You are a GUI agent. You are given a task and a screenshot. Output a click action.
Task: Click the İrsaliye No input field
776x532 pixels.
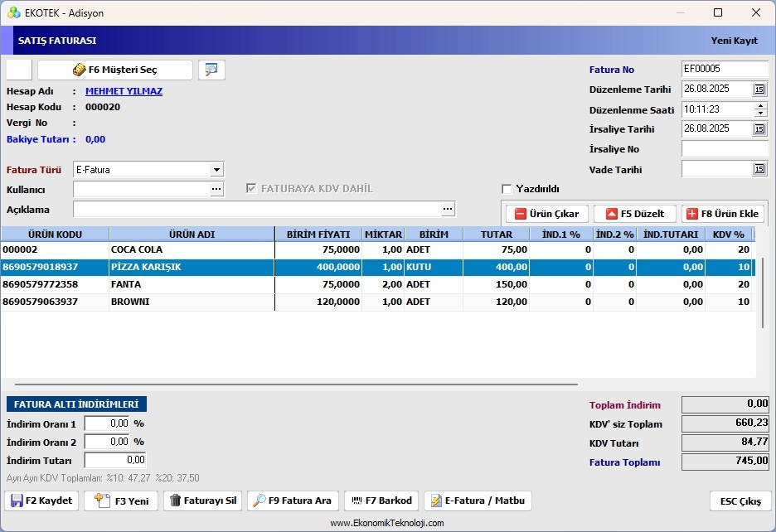(x=725, y=149)
